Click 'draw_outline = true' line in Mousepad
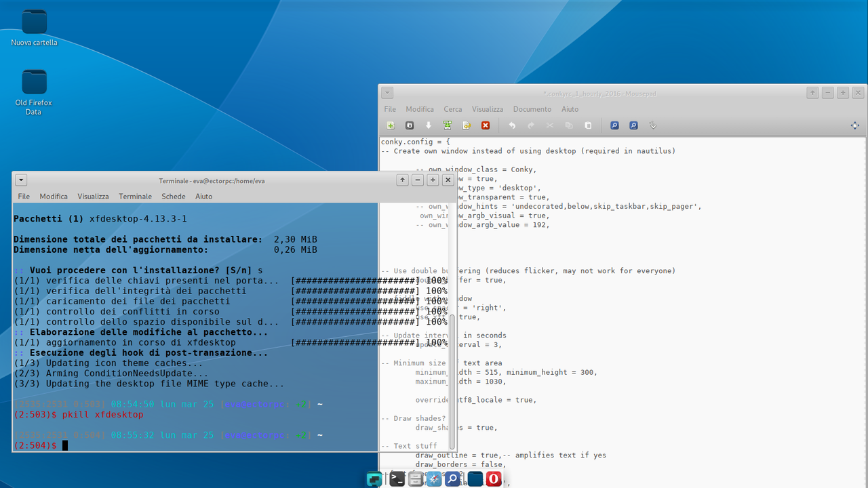 [x=456, y=455]
